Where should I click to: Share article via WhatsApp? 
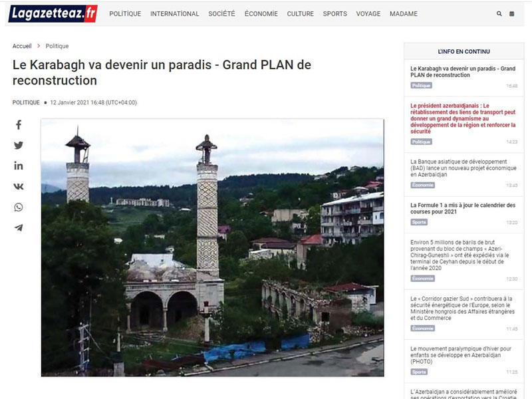[x=19, y=207]
